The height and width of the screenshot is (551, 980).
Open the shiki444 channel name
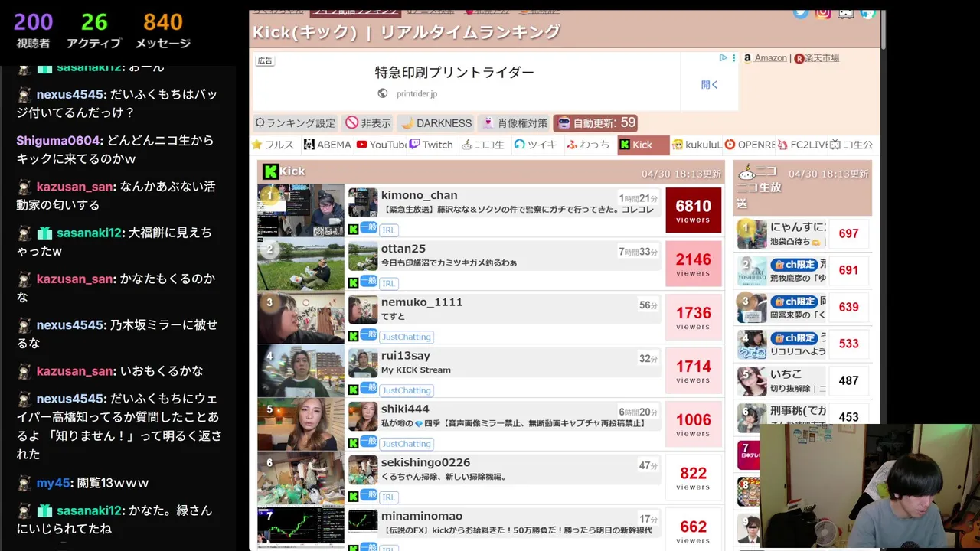405,409
